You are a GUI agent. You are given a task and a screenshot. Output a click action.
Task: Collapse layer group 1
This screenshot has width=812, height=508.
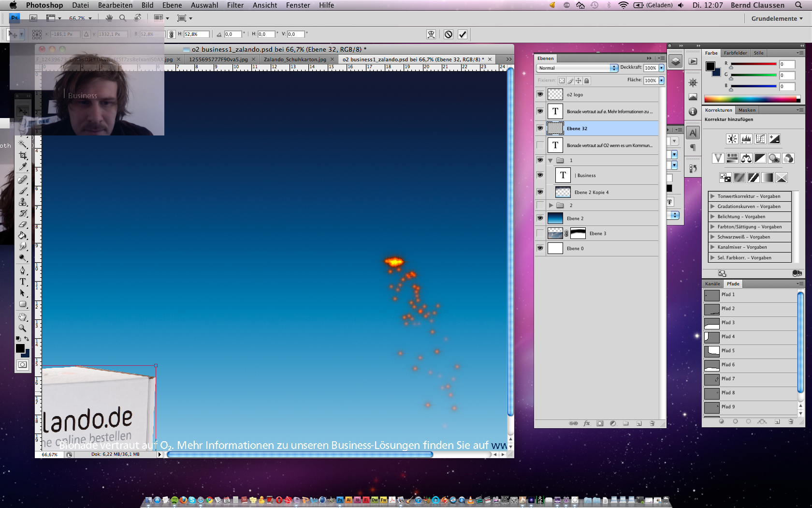pyautogui.click(x=551, y=161)
